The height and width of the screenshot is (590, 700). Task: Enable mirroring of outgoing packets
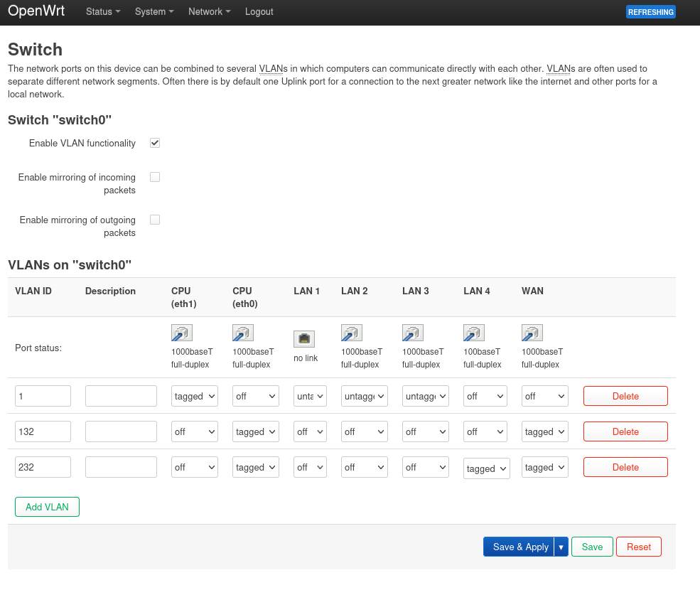coord(155,220)
